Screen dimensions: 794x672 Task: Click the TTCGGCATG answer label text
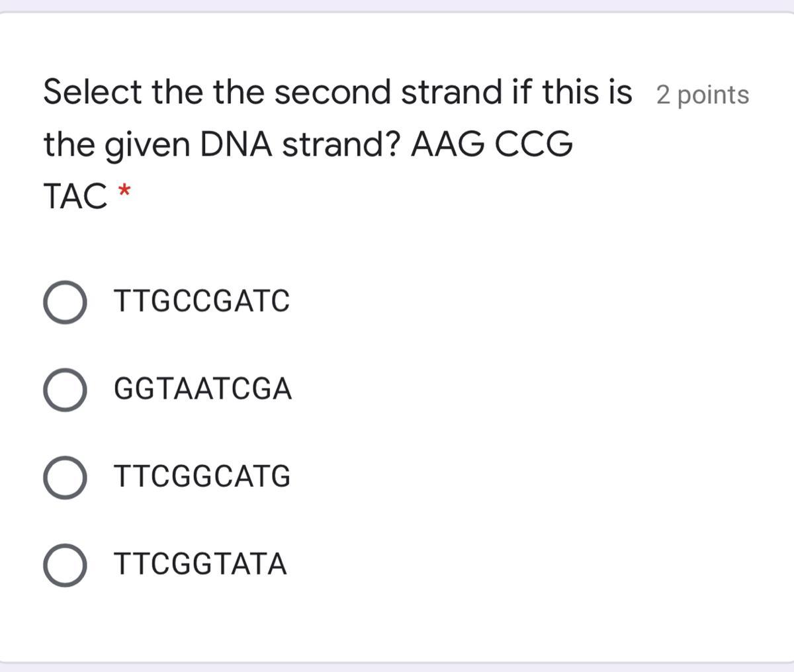pos(202,477)
